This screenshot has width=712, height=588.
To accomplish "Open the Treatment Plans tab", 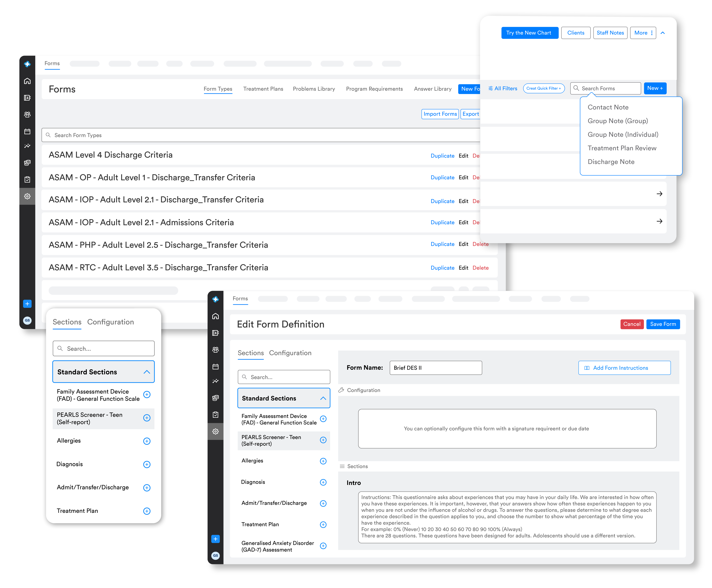I will point(263,89).
